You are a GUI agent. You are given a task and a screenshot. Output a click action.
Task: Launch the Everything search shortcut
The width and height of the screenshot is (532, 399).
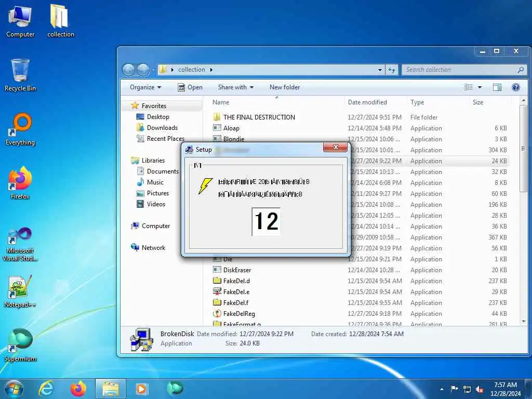click(20, 129)
